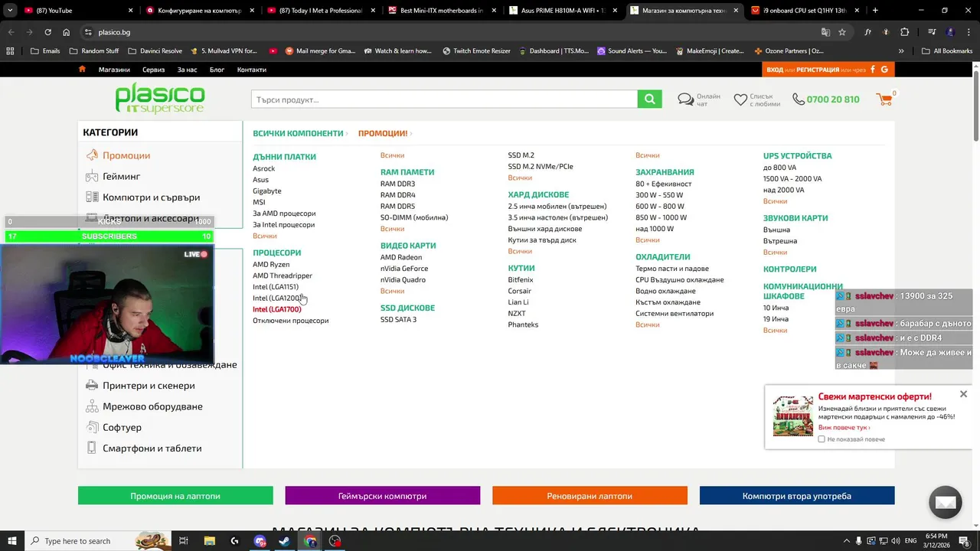Log in via the Google icon

884,70
